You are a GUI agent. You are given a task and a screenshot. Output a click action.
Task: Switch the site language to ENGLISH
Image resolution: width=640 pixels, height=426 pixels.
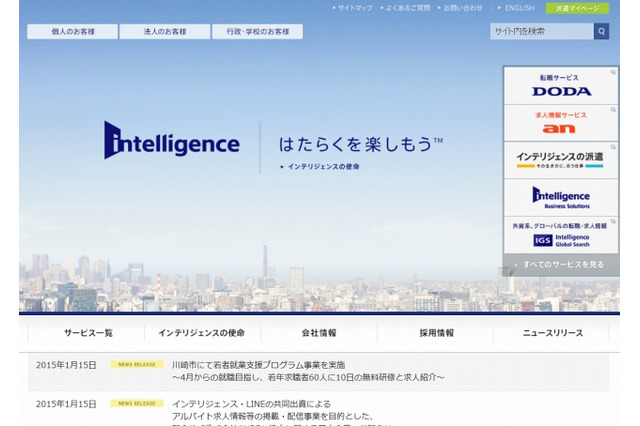pos(516,8)
